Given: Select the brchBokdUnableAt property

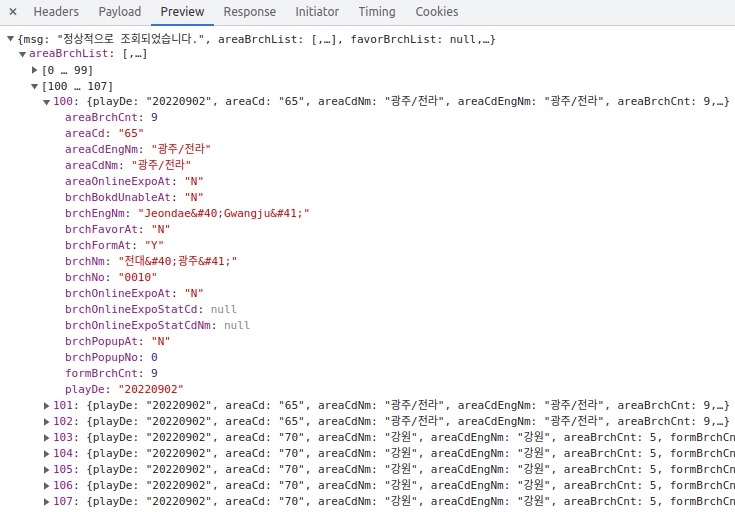Looking at the screenshot, I should [134, 197].
